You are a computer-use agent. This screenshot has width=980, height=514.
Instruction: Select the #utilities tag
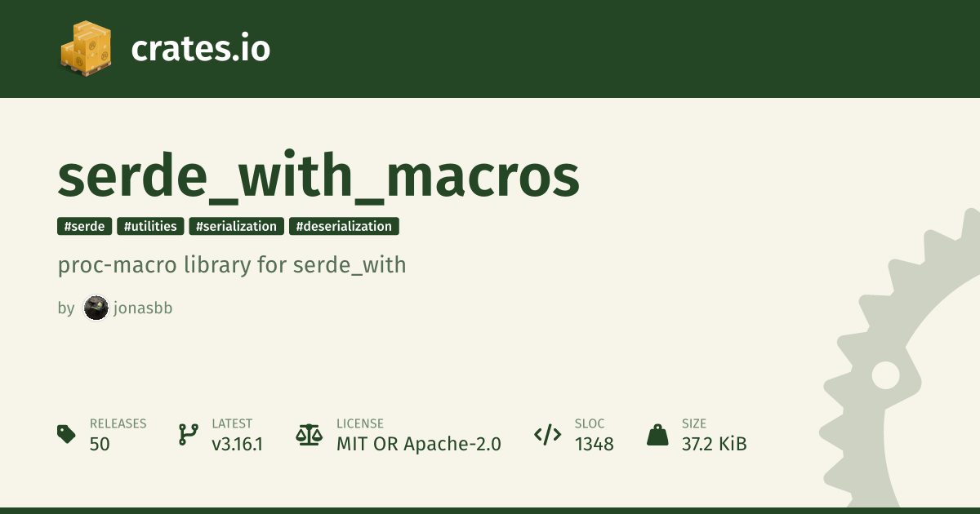click(150, 226)
